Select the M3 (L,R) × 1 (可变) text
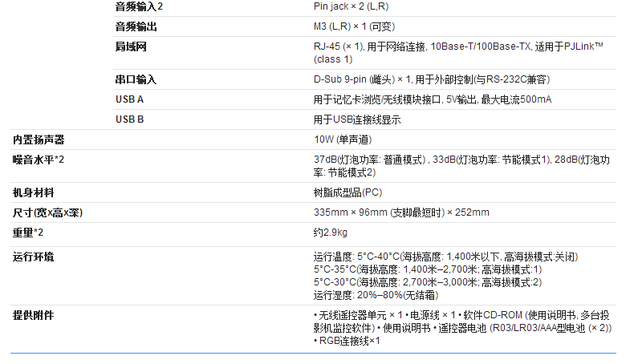 click(x=360, y=26)
